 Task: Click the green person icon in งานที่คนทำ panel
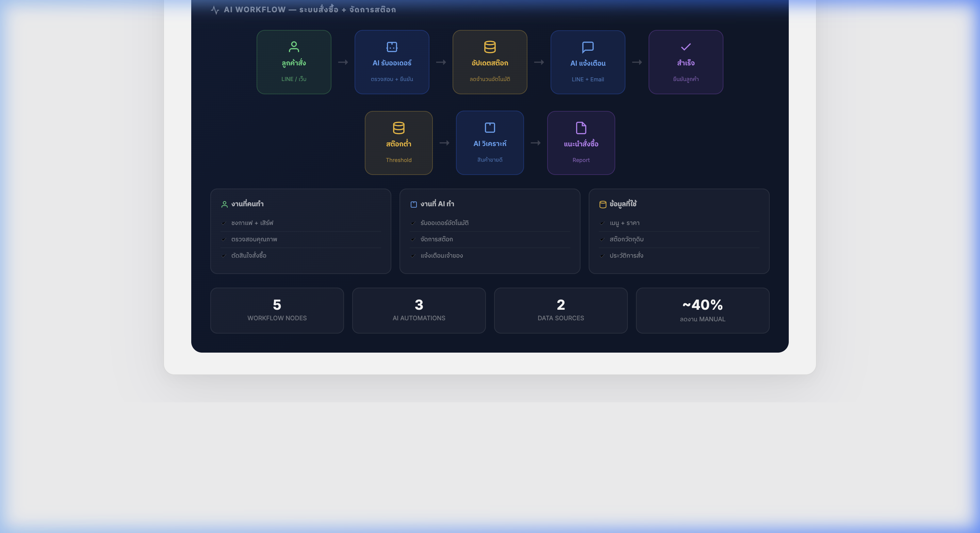[224, 204]
